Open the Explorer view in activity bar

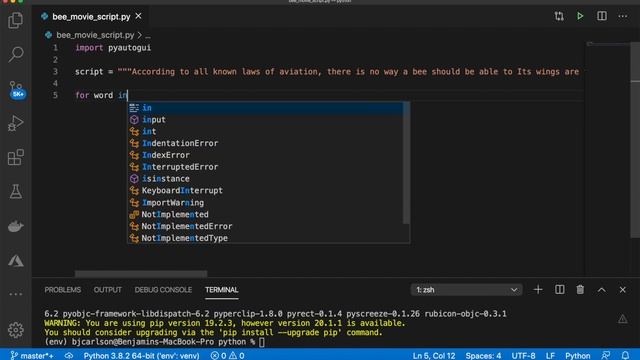tap(16, 20)
